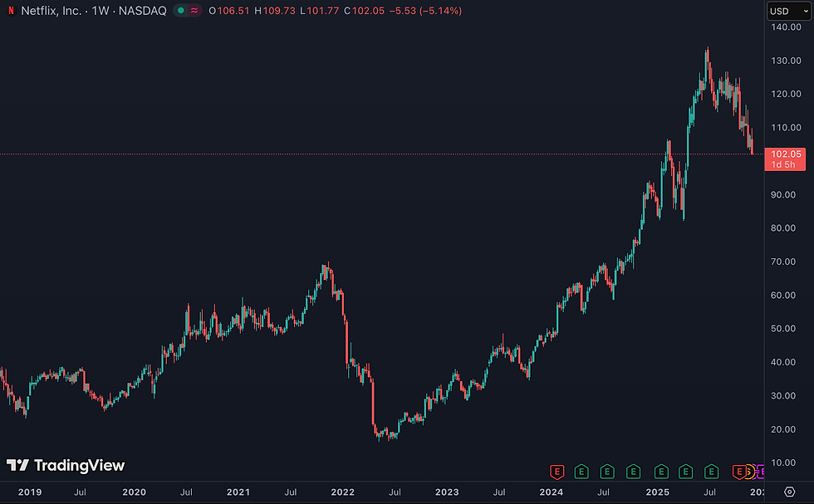814x504 pixels.
Task: Open the USD currency dropdown
Action: tap(788, 11)
